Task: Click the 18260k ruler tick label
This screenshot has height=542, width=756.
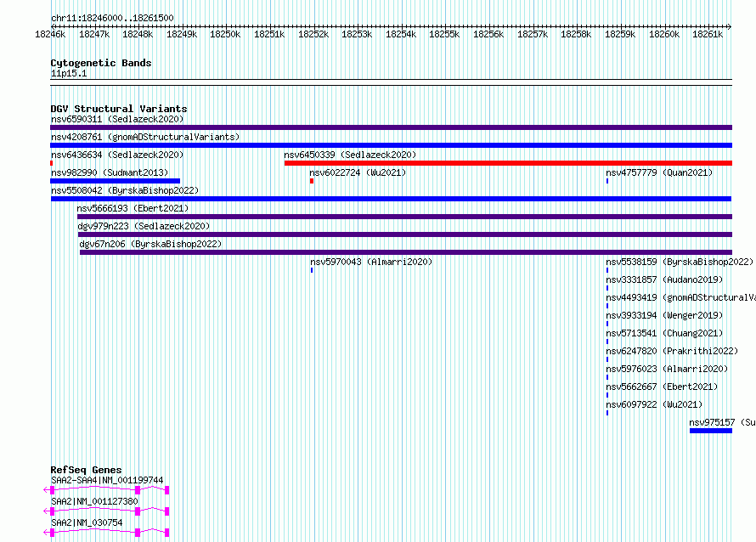Action: pyautogui.click(x=664, y=34)
